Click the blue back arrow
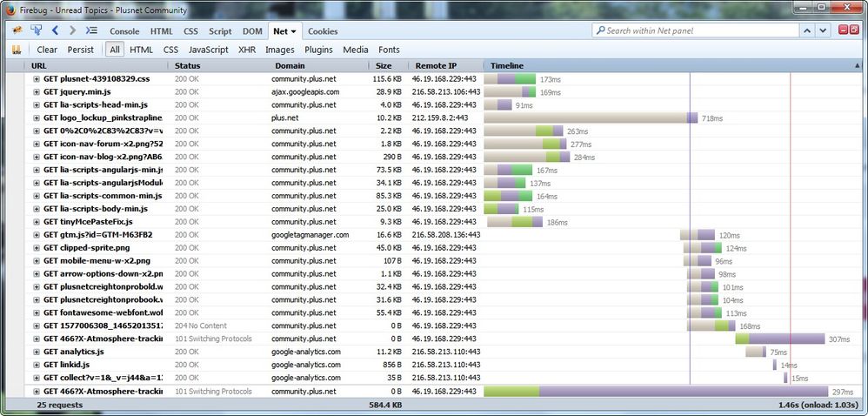 point(55,30)
